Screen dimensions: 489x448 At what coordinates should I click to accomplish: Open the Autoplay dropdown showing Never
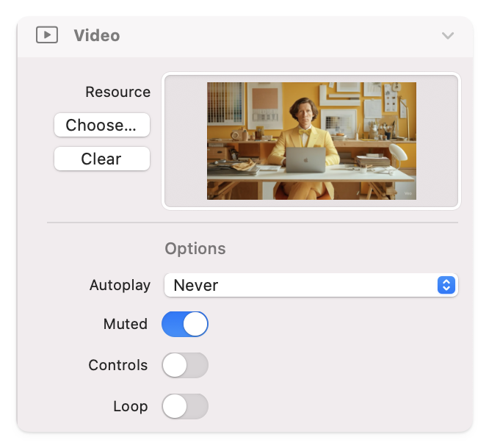pos(300,285)
